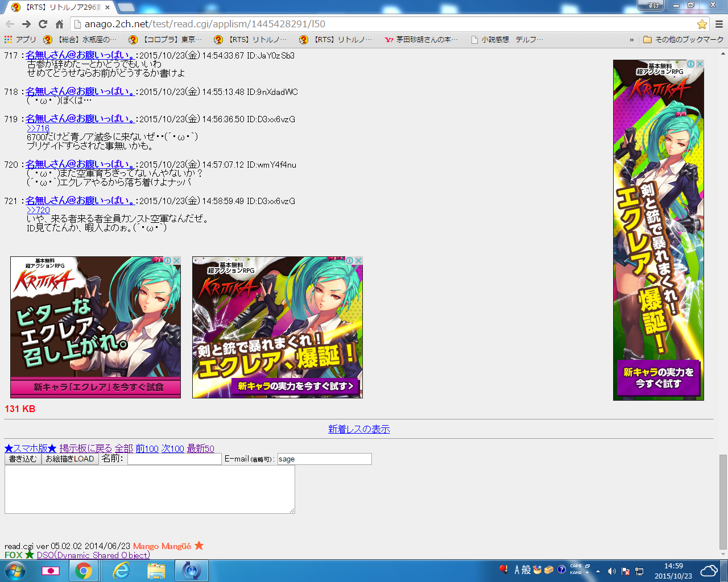Focus the E-mail field containing sage
This screenshot has width=728, height=582.
[x=324, y=459]
